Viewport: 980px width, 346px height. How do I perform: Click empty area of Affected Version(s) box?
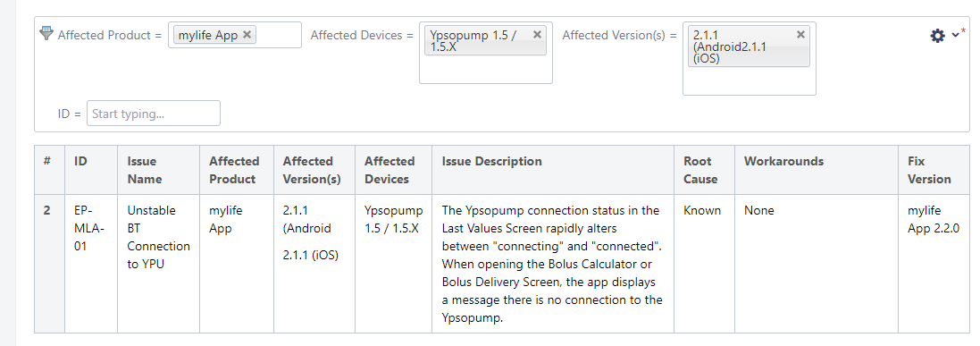pyautogui.click(x=750, y=80)
